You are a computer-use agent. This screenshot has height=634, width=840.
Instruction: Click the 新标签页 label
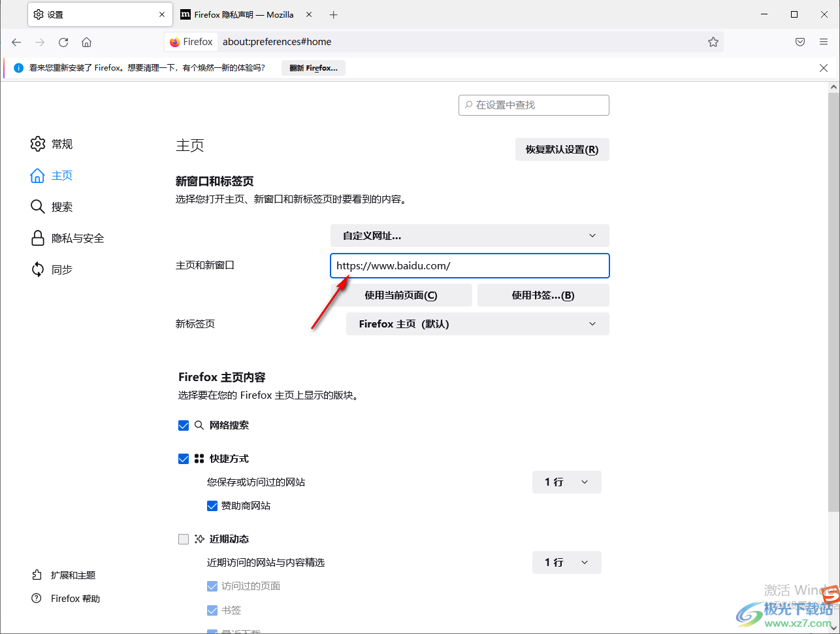195,324
